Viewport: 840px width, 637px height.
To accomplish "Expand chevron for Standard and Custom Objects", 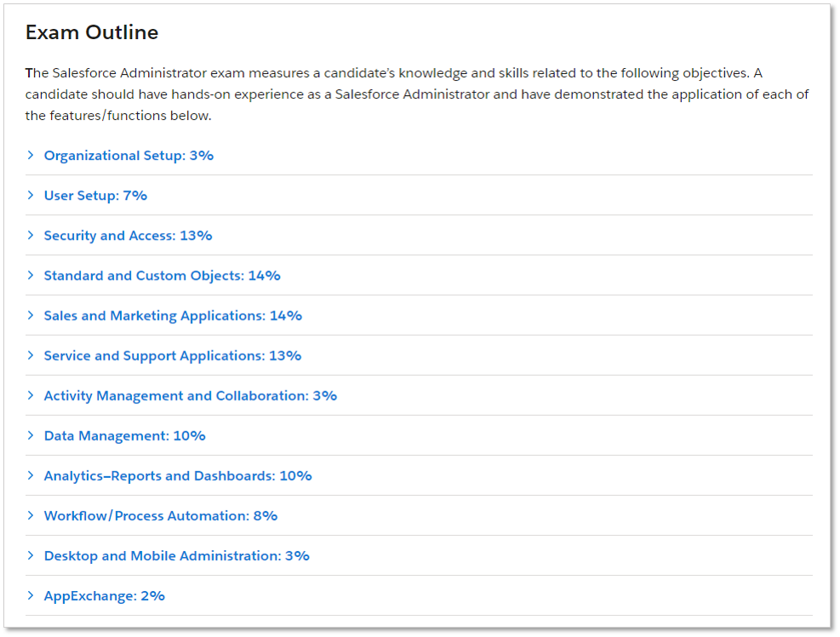I will 31,276.
